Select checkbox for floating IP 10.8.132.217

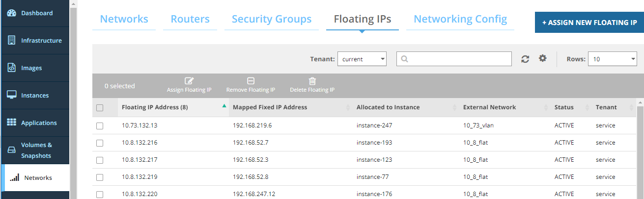[x=100, y=160]
